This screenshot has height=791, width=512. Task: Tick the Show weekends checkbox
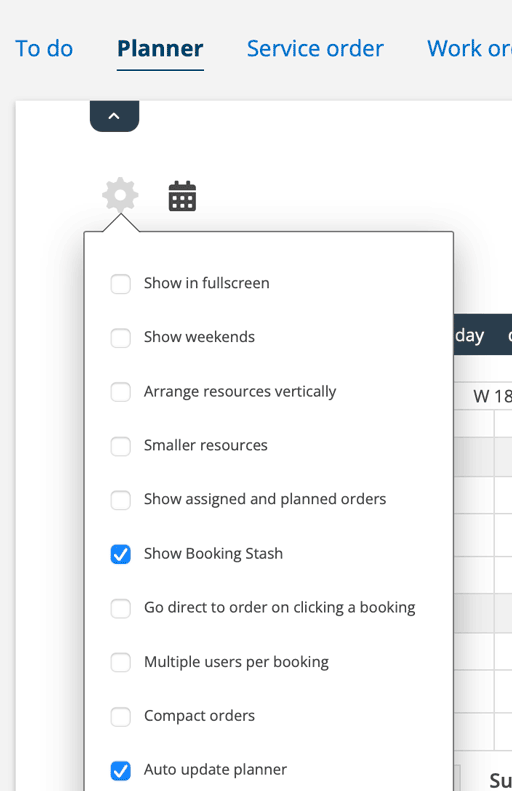coord(121,337)
